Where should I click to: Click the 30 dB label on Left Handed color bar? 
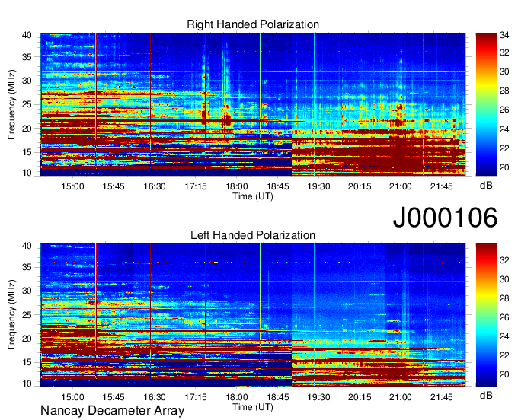coord(504,279)
